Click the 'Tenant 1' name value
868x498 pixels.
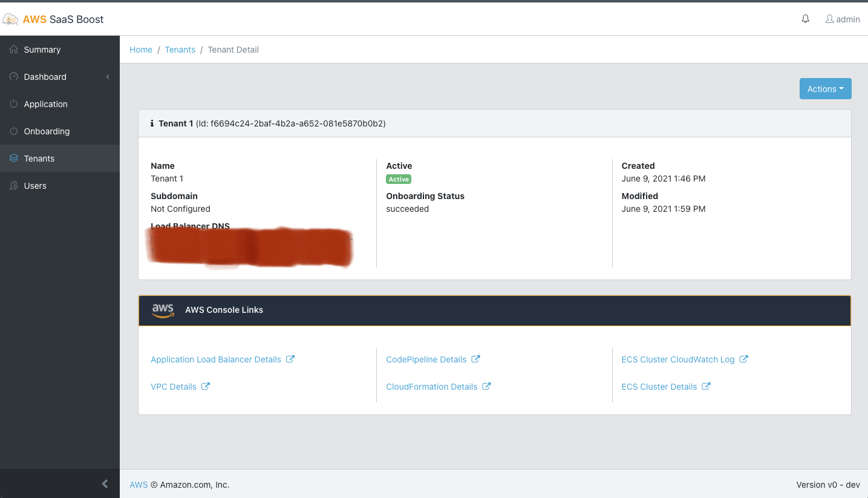(x=167, y=179)
